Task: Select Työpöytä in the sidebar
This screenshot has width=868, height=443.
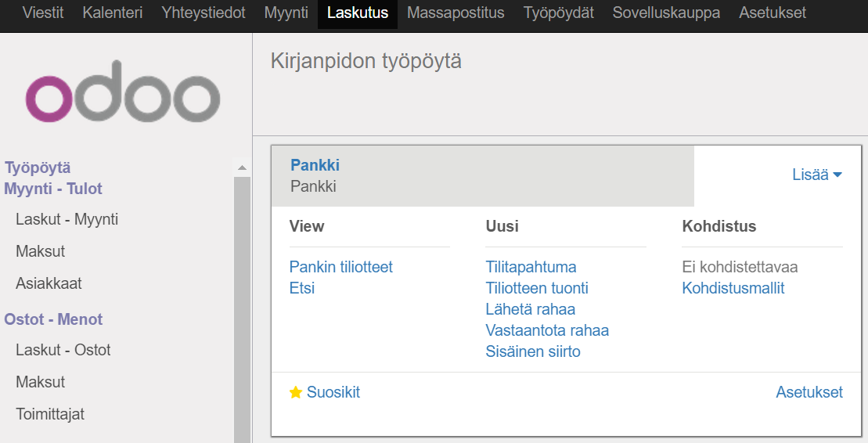Action: click(x=38, y=167)
